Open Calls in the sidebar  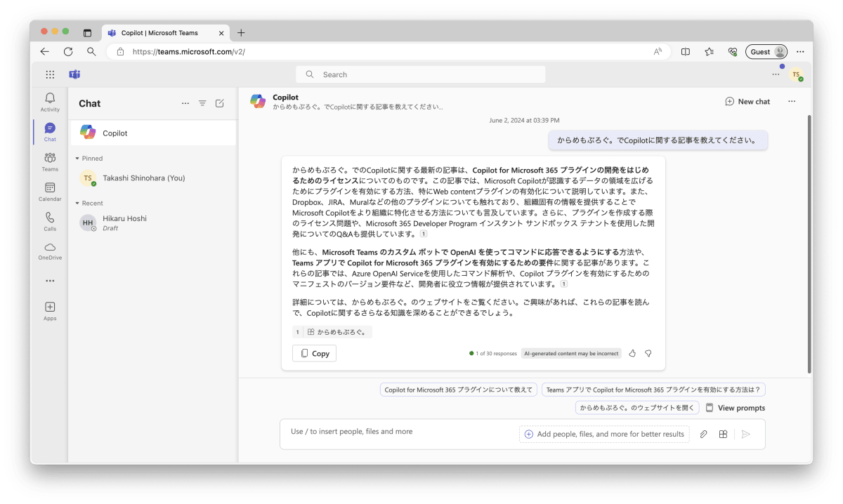[50, 221]
